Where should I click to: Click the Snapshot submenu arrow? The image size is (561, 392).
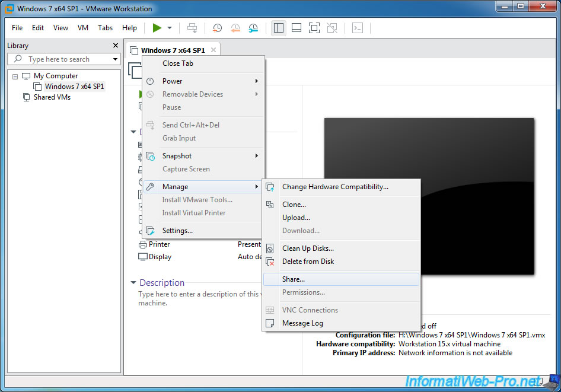257,156
